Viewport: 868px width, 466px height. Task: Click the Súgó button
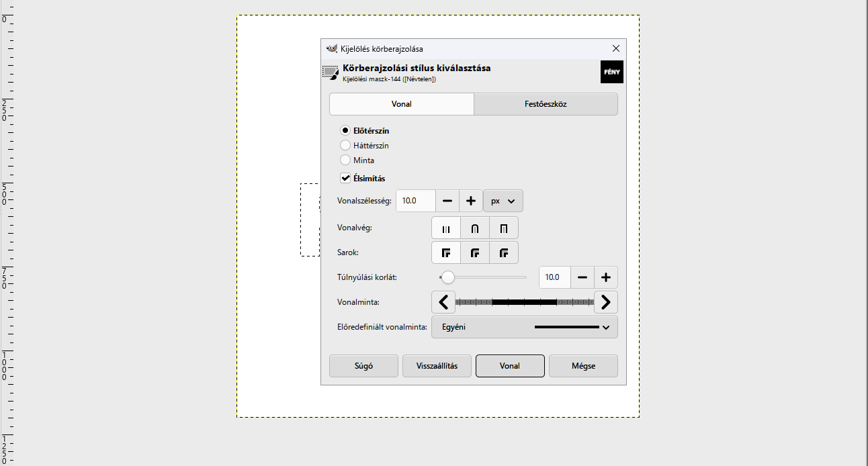coord(363,366)
